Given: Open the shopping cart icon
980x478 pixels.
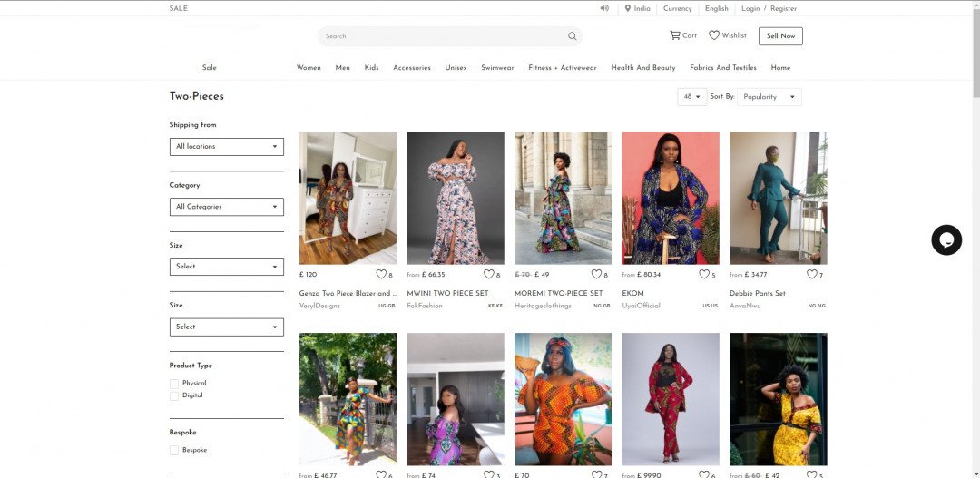Looking at the screenshot, I should (674, 35).
